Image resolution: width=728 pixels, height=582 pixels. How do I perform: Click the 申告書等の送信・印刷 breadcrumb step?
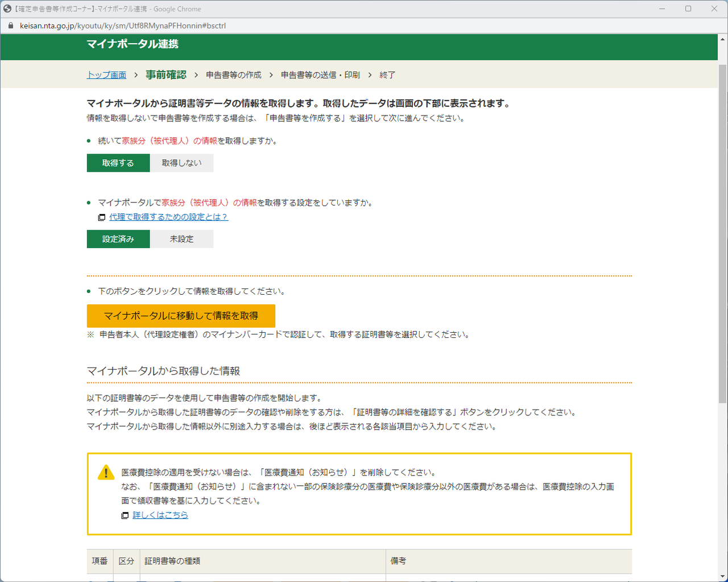tap(320, 75)
